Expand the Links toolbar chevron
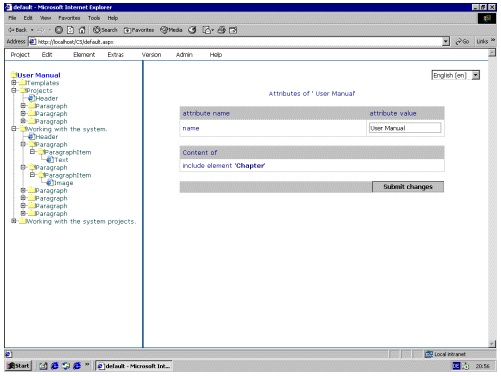Image resolution: width=501 pixels, height=376 pixels. tap(493, 40)
